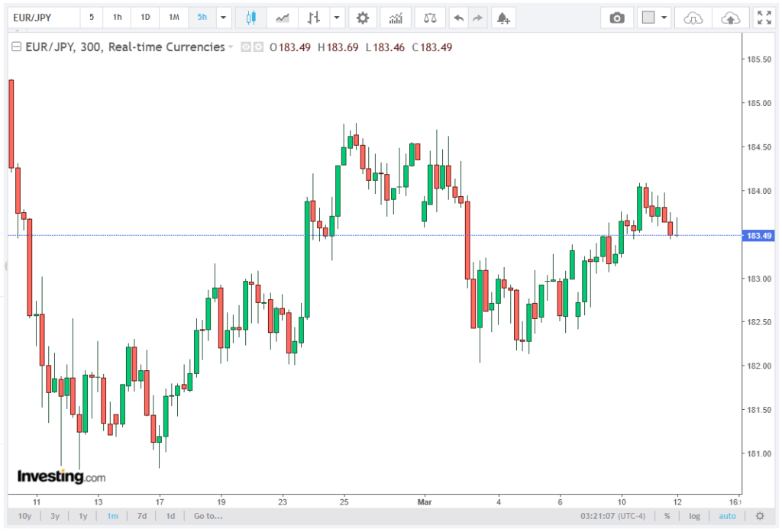Create a price alert with bell icon
Image resolution: width=782 pixels, height=532 pixels.
tap(502, 17)
